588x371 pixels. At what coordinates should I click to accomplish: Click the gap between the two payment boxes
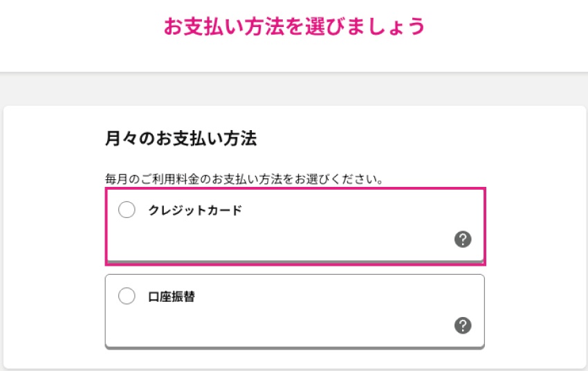[x=295, y=270]
